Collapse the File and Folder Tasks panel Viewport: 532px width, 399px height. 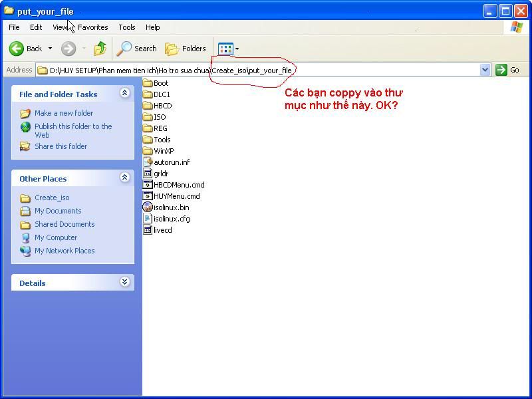point(125,93)
